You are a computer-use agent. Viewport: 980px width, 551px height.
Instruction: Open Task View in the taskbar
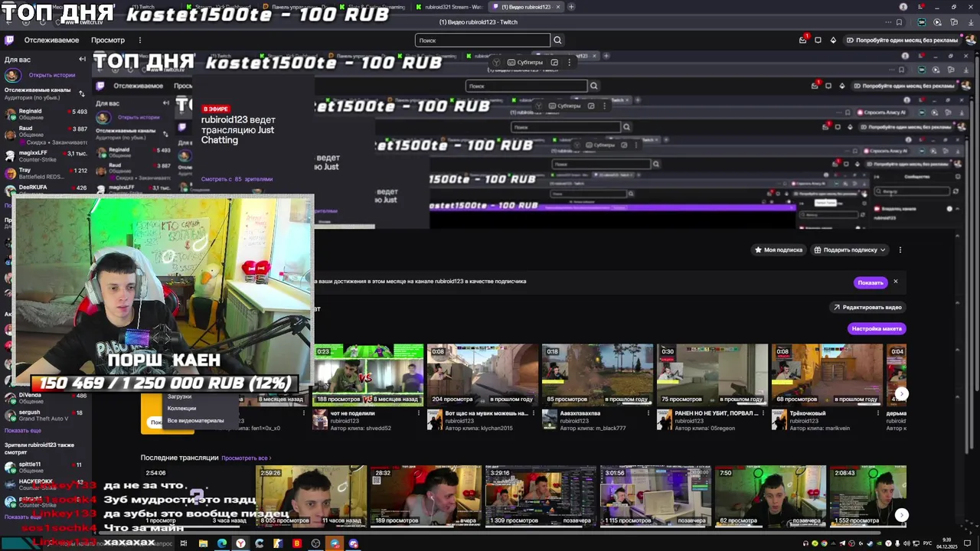coord(184,543)
